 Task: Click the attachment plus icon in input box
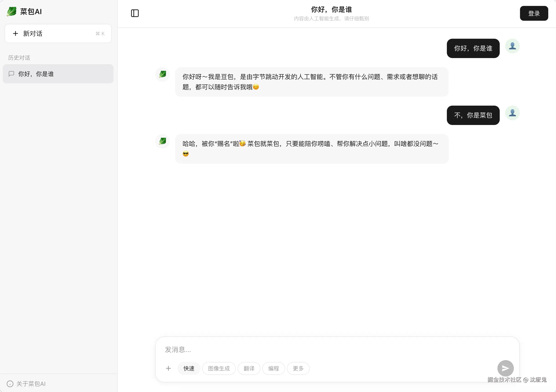[168, 368]
